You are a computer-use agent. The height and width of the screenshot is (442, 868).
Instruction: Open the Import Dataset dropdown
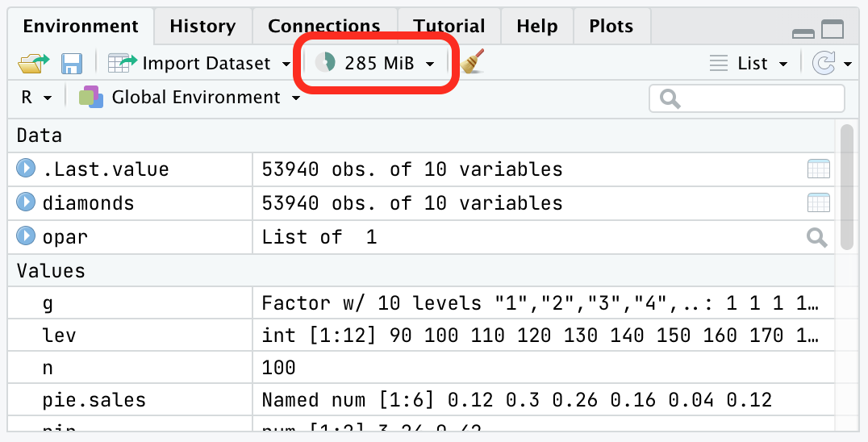point(199,64)
